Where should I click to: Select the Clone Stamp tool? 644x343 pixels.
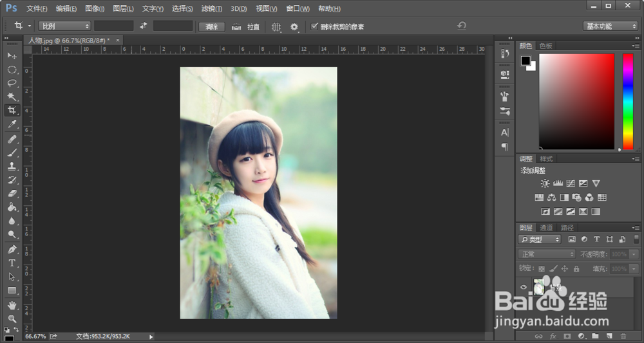click(x=12, y=167)
